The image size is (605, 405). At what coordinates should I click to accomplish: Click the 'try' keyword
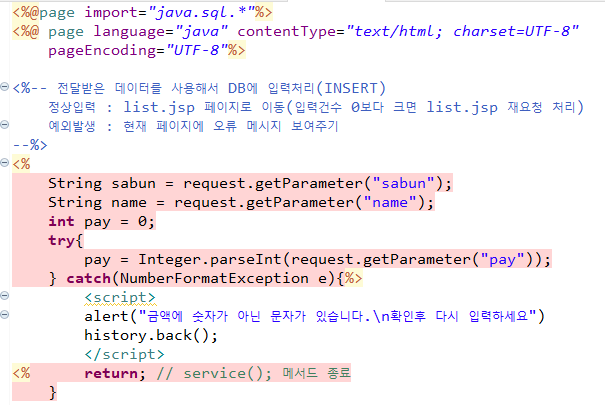tap(61, 241)
